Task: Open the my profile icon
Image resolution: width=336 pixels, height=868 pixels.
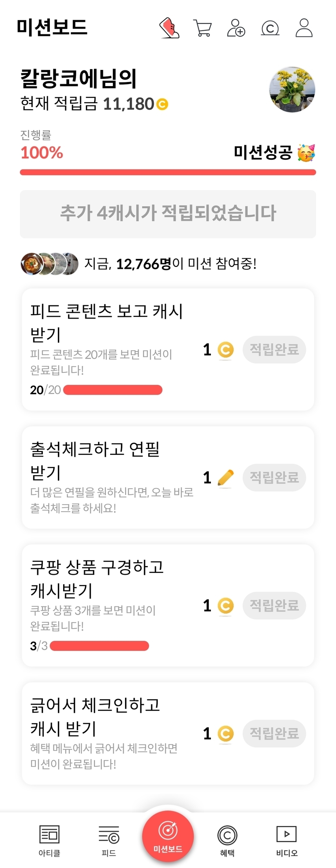Action: (x=304, y=28)
